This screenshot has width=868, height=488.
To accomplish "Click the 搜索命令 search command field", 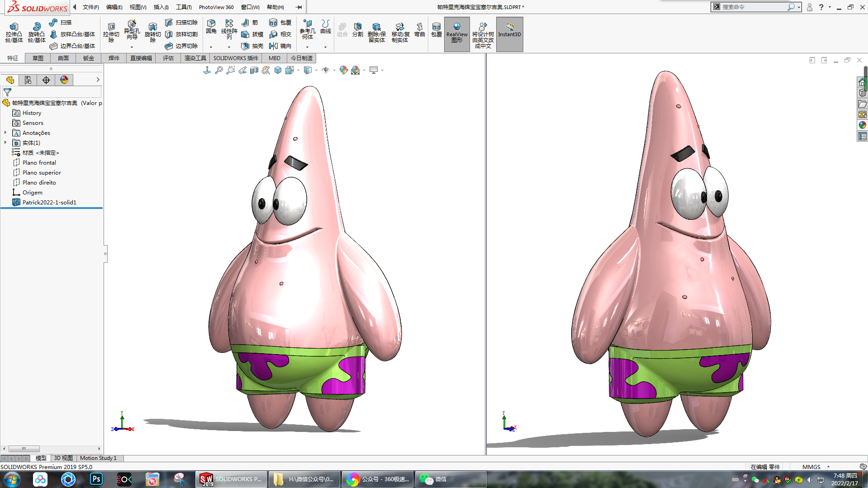I will (754, 7).
